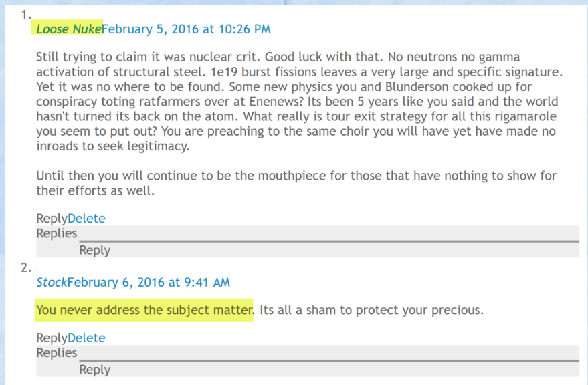Click Reply beside Delete on Loose Nuke's comment
Viewport: 588px width, 385px height.
tap(52, 219)
